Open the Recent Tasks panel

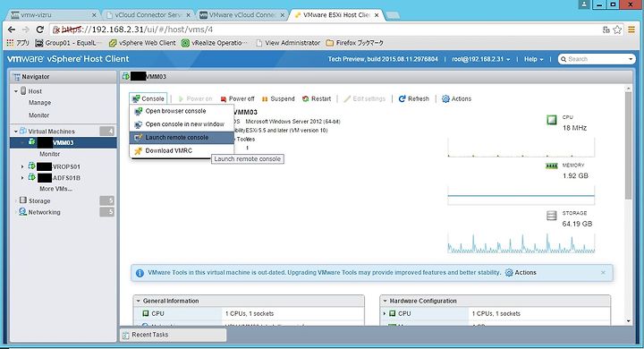click(173, 335)
